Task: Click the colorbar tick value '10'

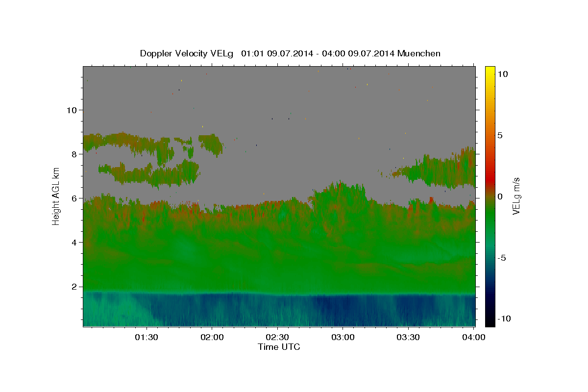Action: pos(502,74)
